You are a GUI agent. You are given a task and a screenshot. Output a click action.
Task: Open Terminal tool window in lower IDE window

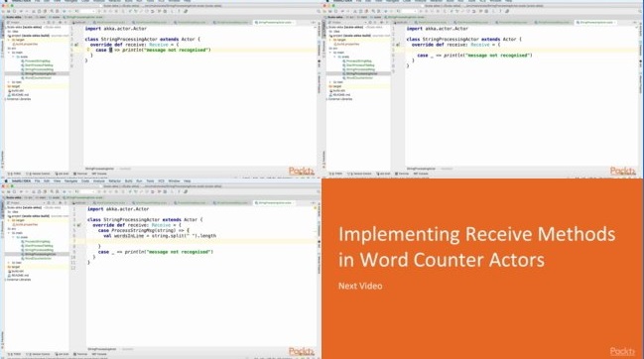click(80, 354)
